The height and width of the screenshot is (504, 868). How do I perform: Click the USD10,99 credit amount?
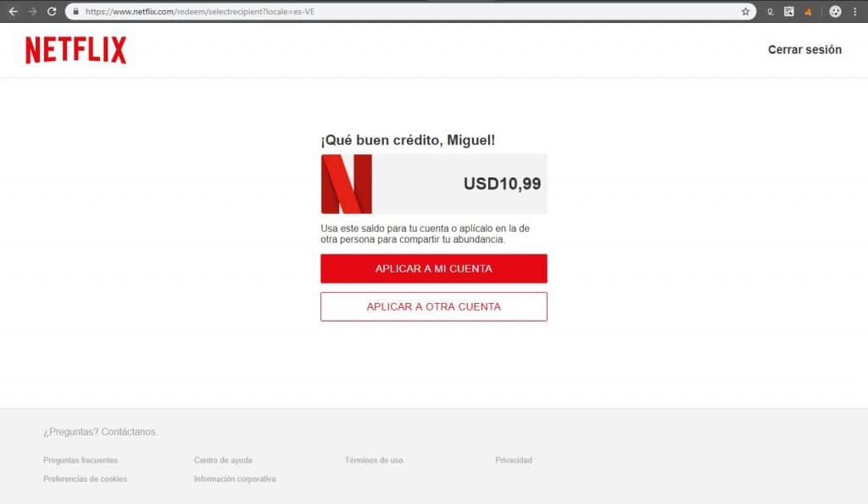tap(502, 184)
